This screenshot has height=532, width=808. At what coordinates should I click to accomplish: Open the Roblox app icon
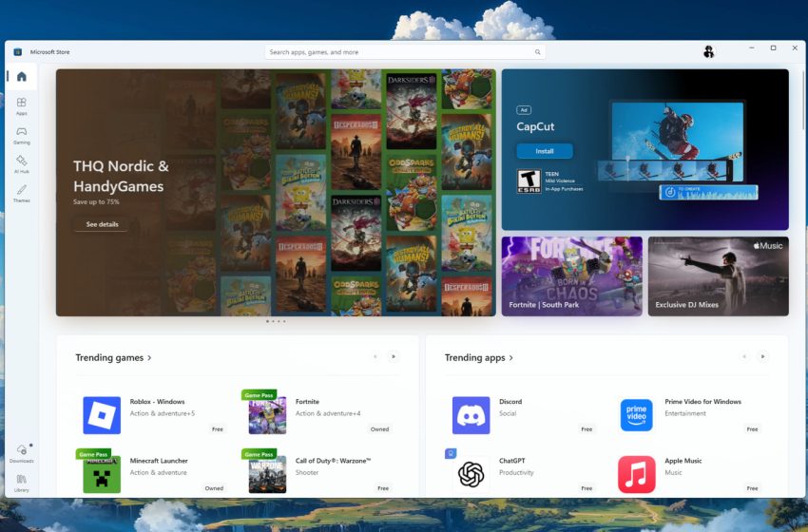[x=102, y=415]
